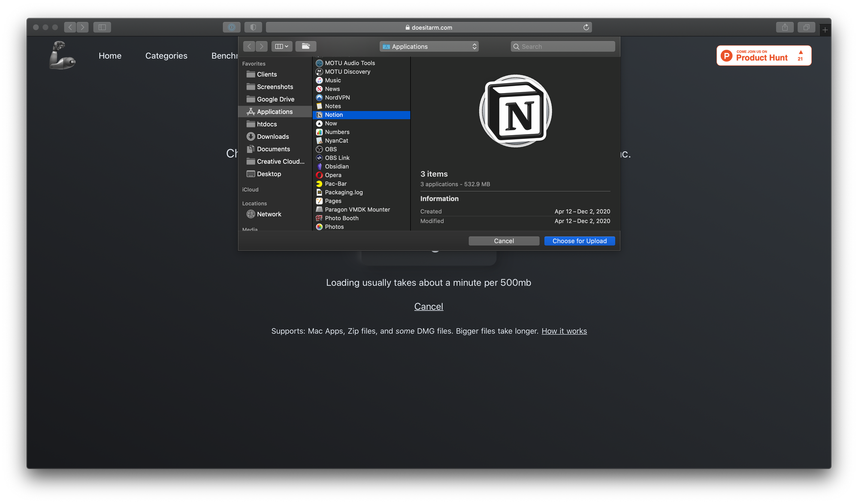
Task: Click the Downloads item in the Favorites sidebar
Action: click(x=272, y=136)
